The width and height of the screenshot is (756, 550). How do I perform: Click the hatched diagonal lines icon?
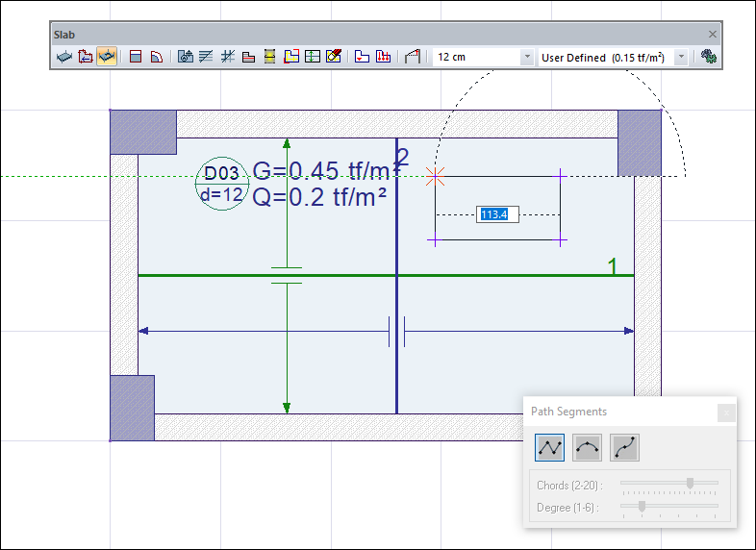pyautogui.click(x=207, y=57)
